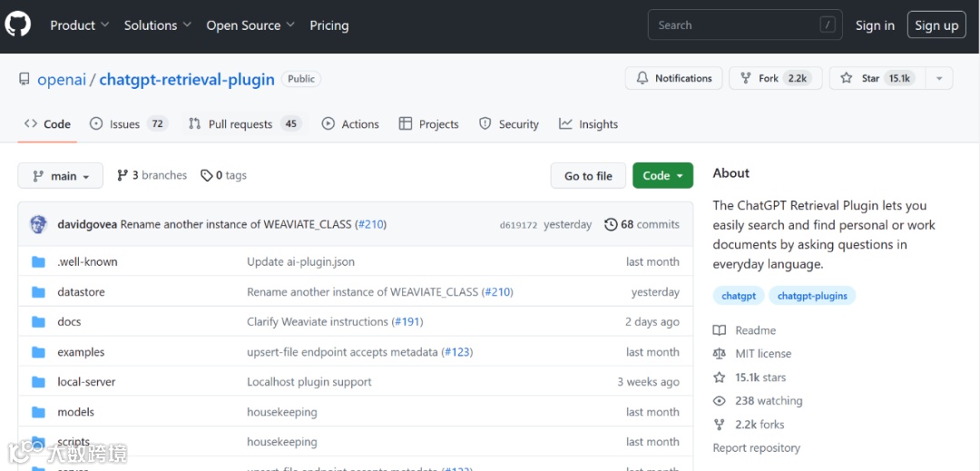Open the Product menu
This screenshot has width=980, height=471.
click(x=79, y=25)
